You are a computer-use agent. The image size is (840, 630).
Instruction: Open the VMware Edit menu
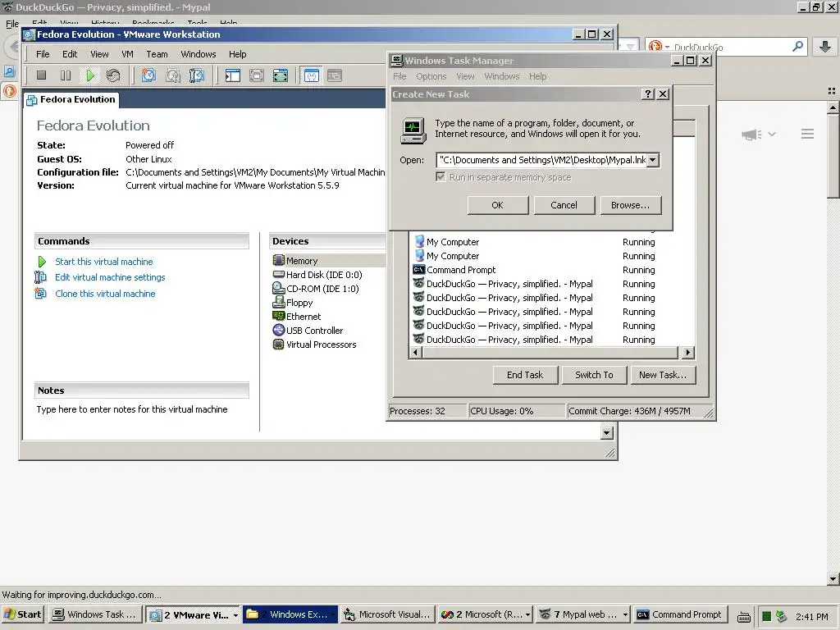point(70,54)
